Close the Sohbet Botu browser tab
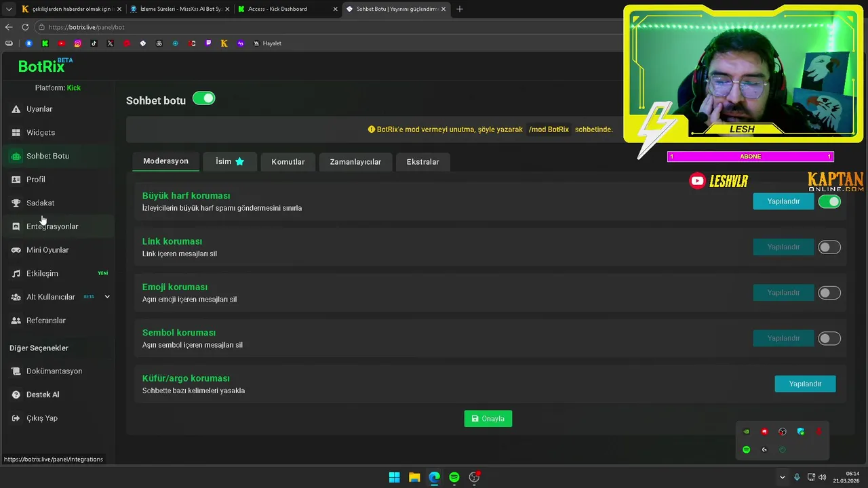 [x=443, y=9]
